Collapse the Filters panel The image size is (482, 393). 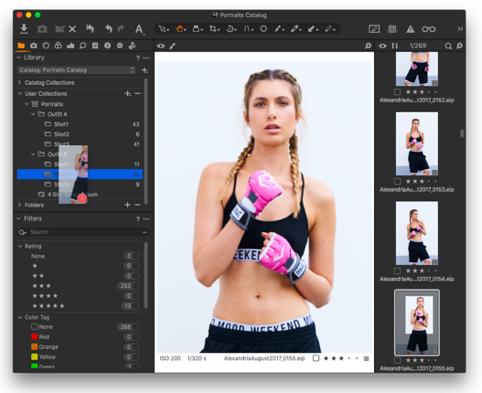(x=19, y=218)
